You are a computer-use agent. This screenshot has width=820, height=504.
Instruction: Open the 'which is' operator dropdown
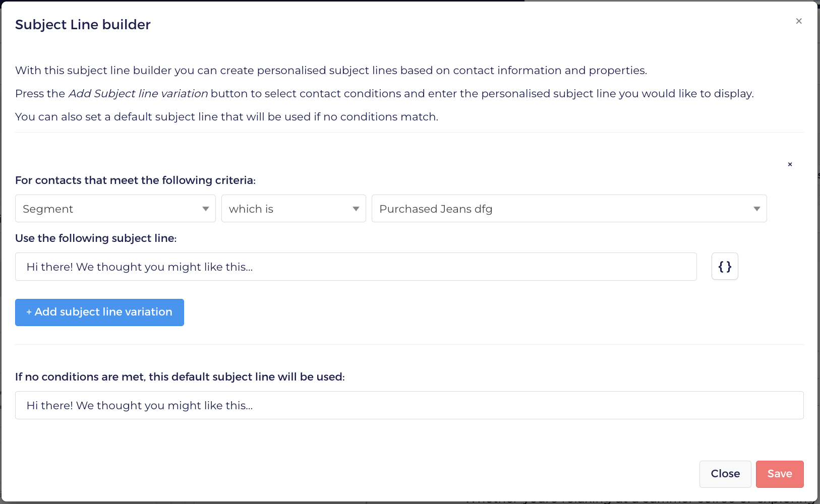tap(294, 209)
